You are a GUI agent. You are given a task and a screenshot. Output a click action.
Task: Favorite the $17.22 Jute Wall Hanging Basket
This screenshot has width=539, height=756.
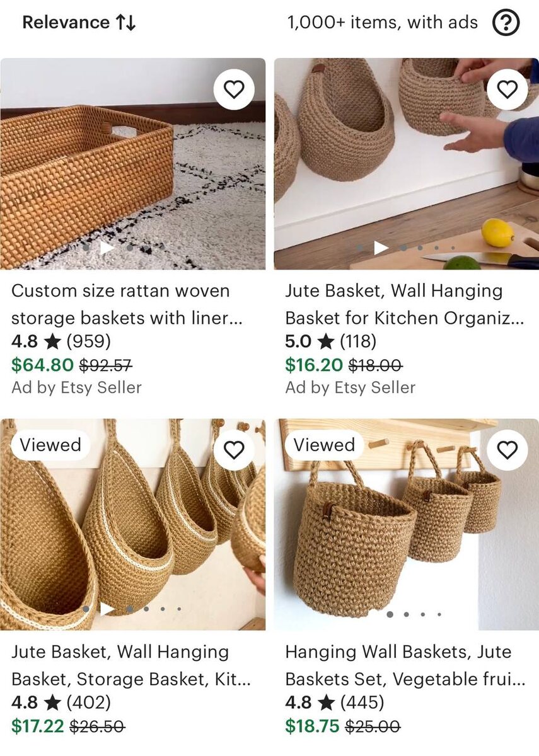(x=234, y=450)
